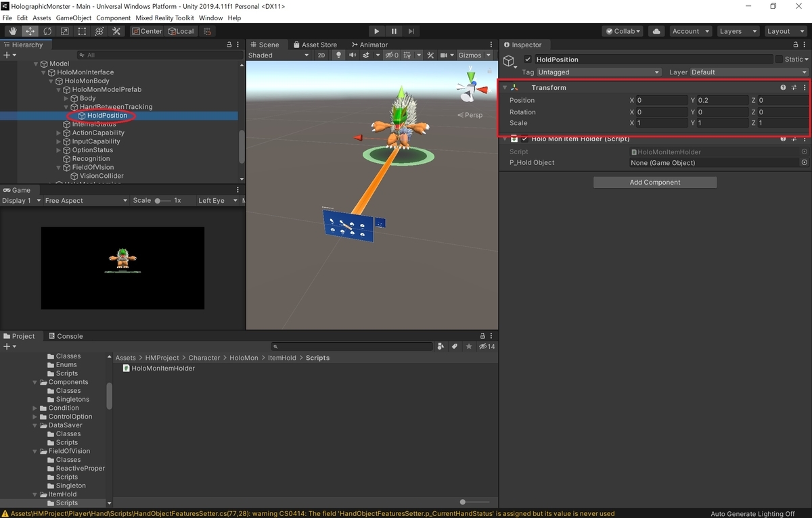The width and height of the screenshot is (812, 518).
Task: Lock the Inspector panel
Action: 794,45
